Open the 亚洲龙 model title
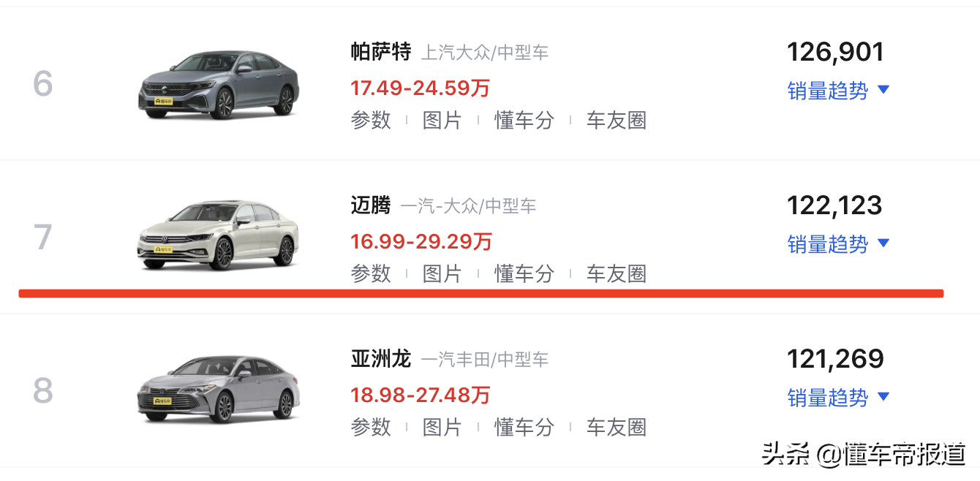The width and height of the screenshot is (980, 481). tap(381, 359)
